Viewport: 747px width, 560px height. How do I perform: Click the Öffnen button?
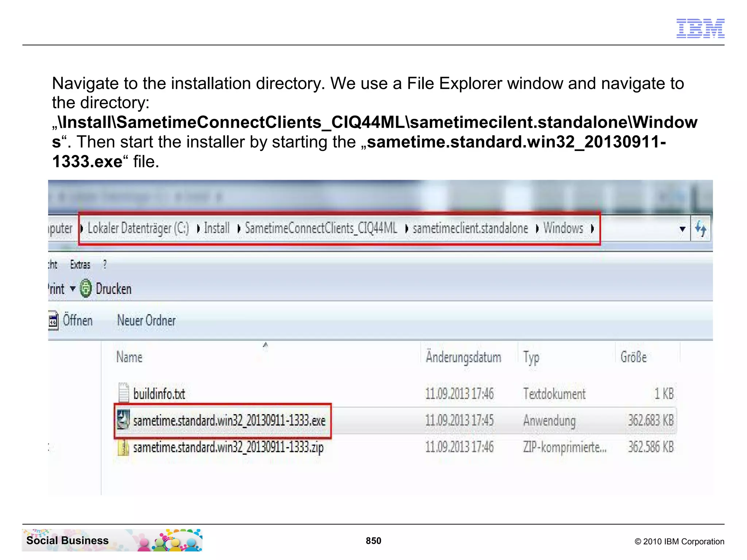[78, 320]
